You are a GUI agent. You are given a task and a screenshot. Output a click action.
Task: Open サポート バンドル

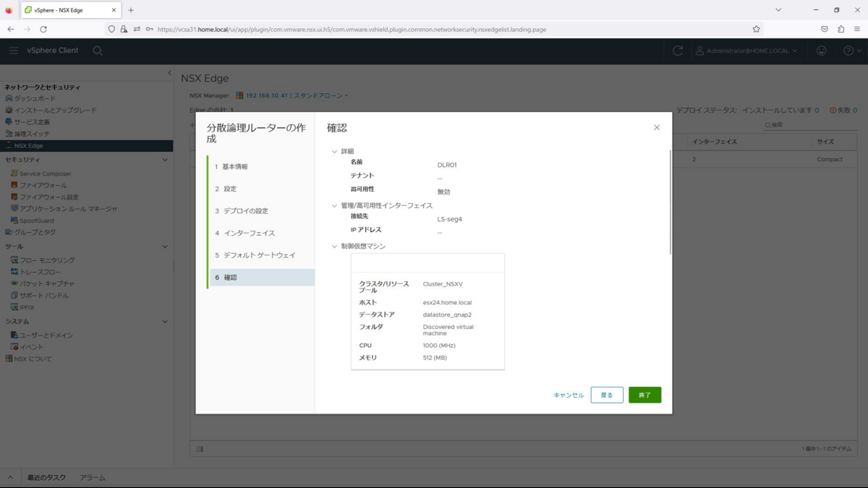pos(44,296)
